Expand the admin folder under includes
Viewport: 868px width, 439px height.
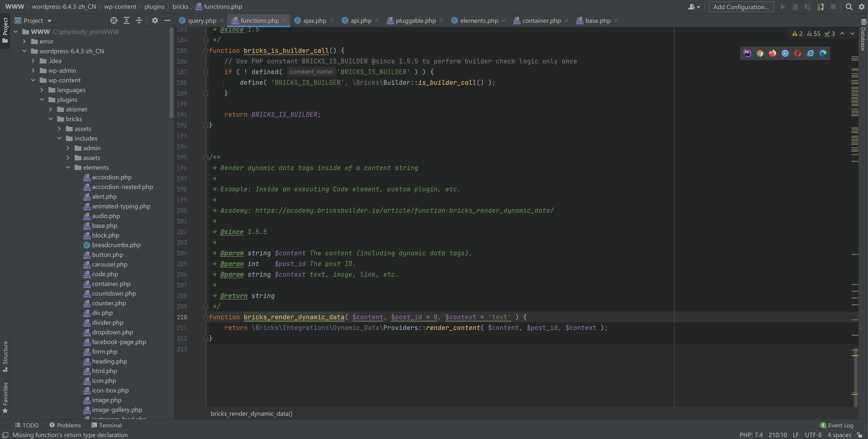(68, 148)
